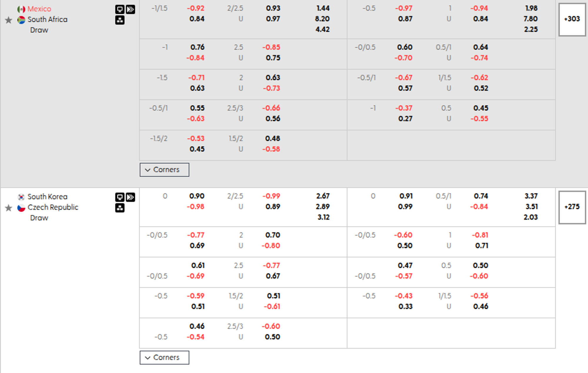Pick under 2/2.5 at 0.89
Screen dimensions: 588x373
(273, 207)
